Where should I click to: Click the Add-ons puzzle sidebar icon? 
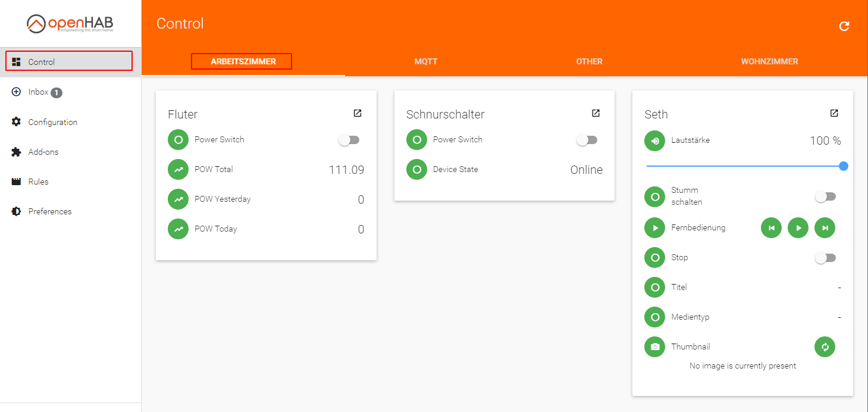pyautogui.click(x=16, y=152)
